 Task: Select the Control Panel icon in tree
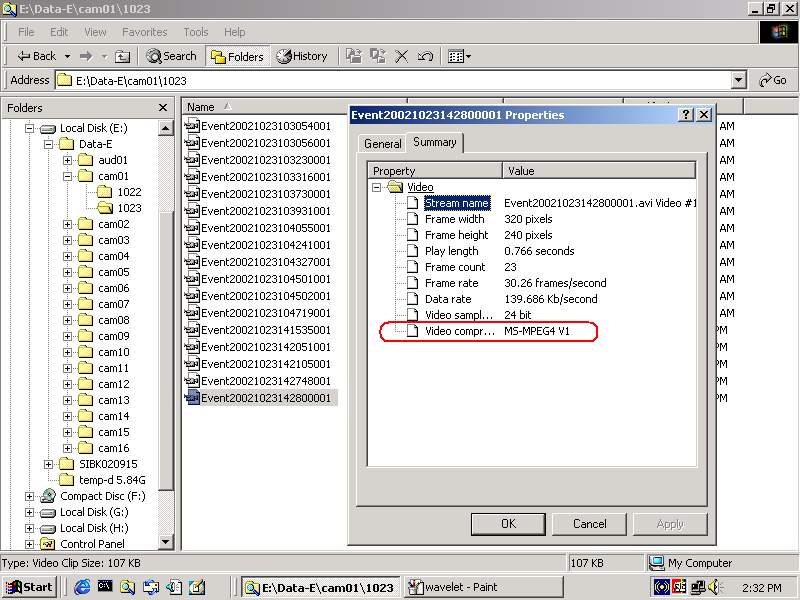coord(48,544)
